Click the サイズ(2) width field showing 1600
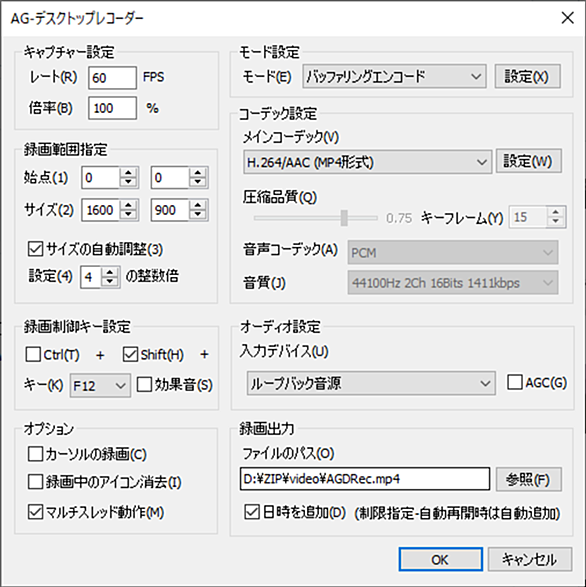Image resolution: width=586 pixels, height=587 pixels. (100, 210)
